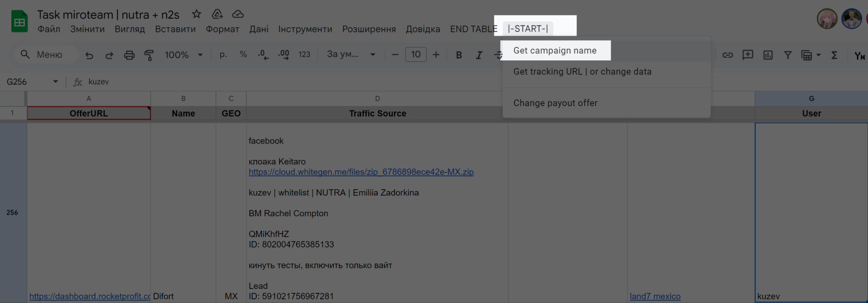Check the cloud save status icon

238,14
